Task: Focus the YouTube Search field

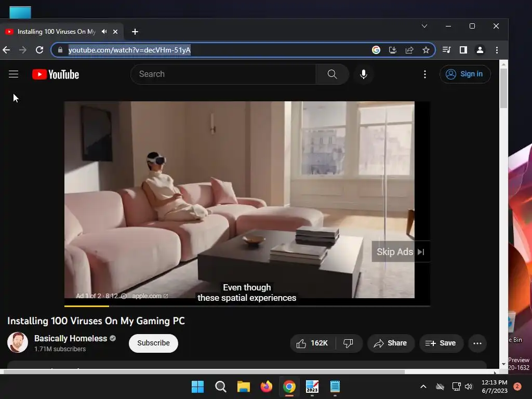Action: (224, 74)
